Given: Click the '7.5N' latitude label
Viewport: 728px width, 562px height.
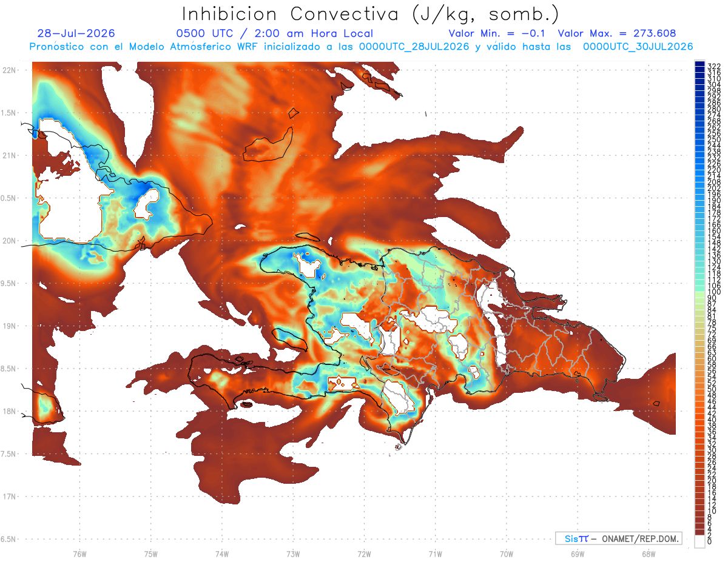Looking at the screenshot, I should [9, 454].
